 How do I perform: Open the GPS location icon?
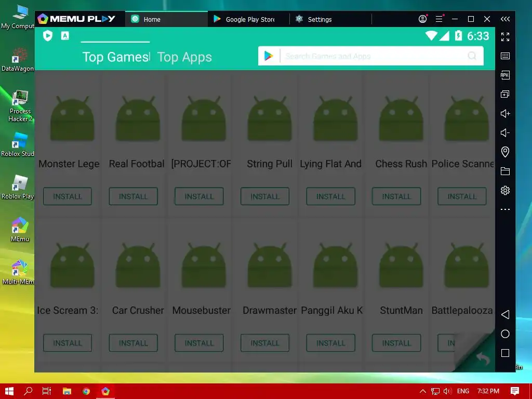505,152
